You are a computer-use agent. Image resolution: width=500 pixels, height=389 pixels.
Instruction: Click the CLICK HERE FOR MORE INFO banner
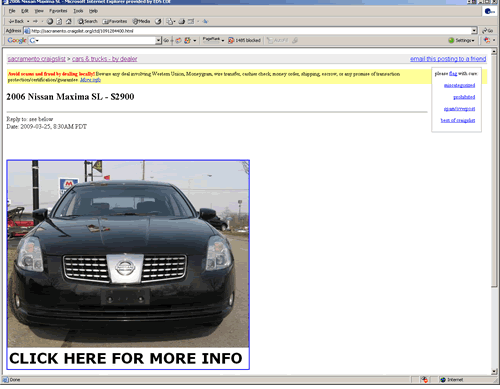[x=126, y=358]
